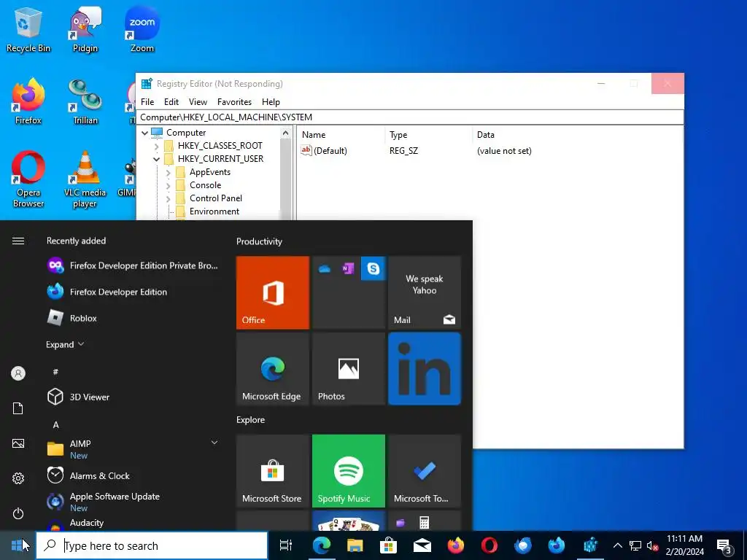Open the Help menu in Registry Editor
747x560 pixels.
[x=271, y=102]
